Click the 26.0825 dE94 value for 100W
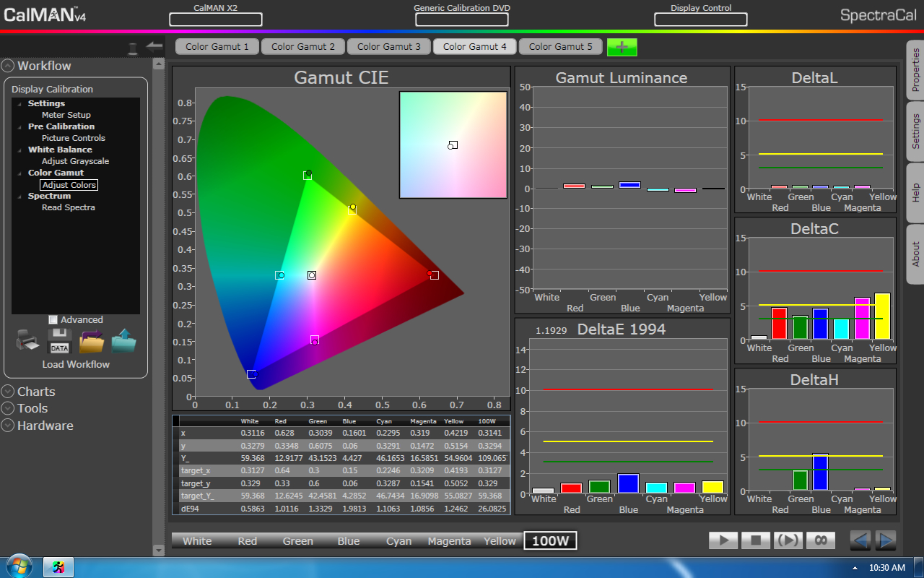 coord(492,509)
